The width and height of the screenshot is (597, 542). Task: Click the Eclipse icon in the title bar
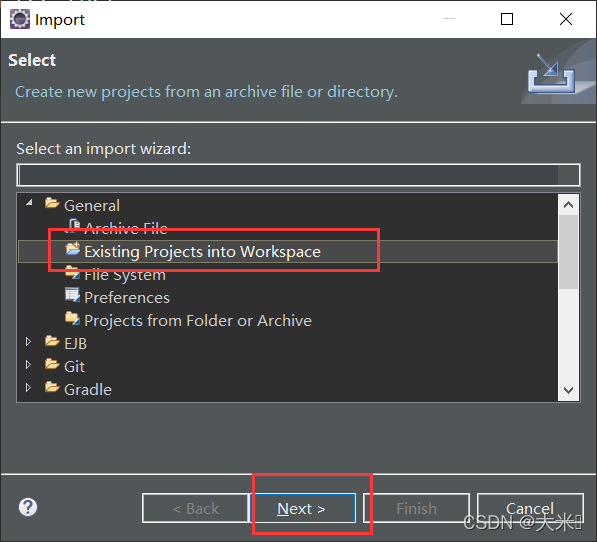pyautogui.click(x=20, y=19)
